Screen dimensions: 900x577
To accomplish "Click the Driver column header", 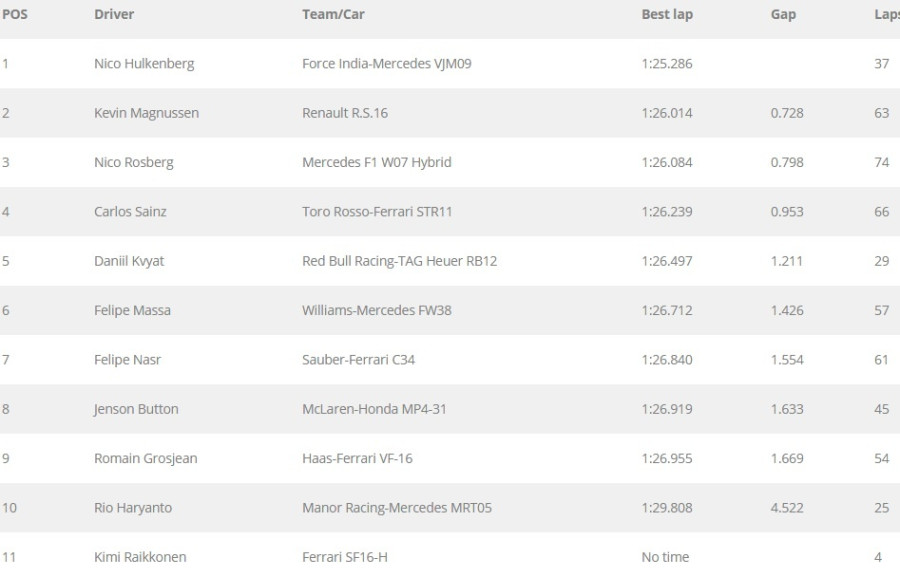I will (114, 14).
